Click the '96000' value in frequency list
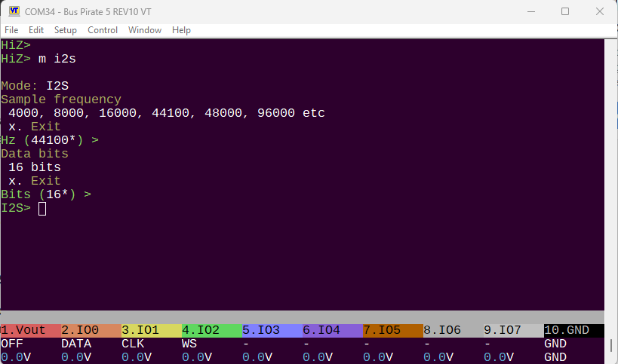The height and width of the screenshot is (364, 618). point(276,113)
